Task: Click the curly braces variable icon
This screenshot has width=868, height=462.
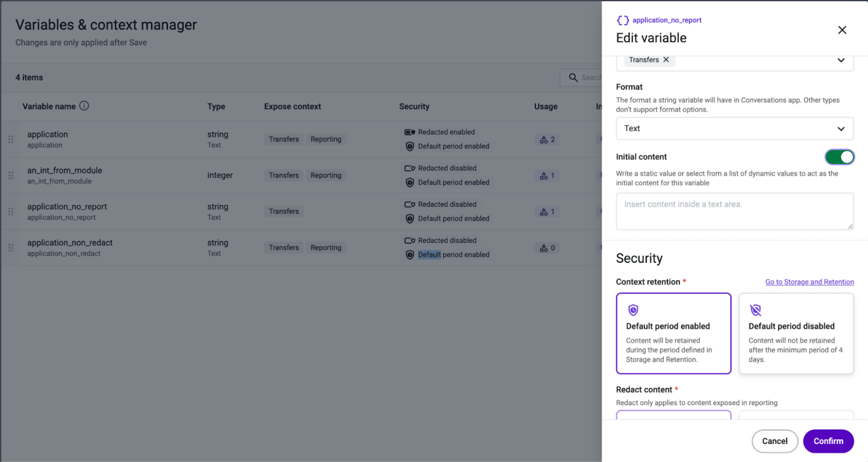Action: [x=623, y=20]
